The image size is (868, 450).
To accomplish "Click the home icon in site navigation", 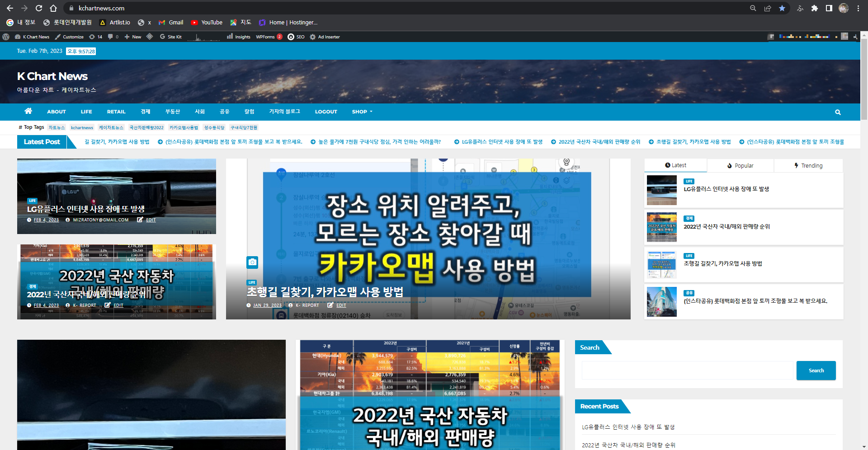I will 28,111.
